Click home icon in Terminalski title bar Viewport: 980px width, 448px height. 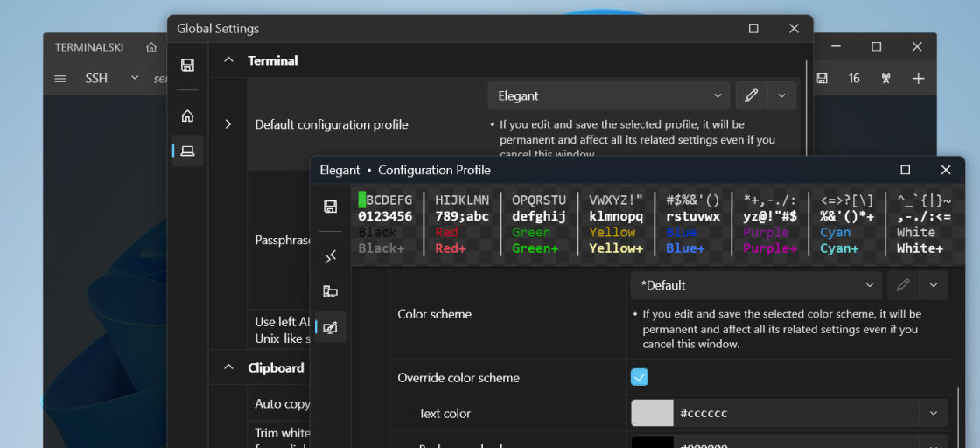[x=151, y=47]
